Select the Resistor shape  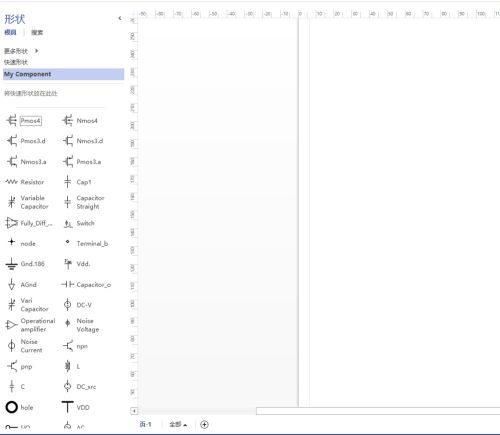click(25, 182)
